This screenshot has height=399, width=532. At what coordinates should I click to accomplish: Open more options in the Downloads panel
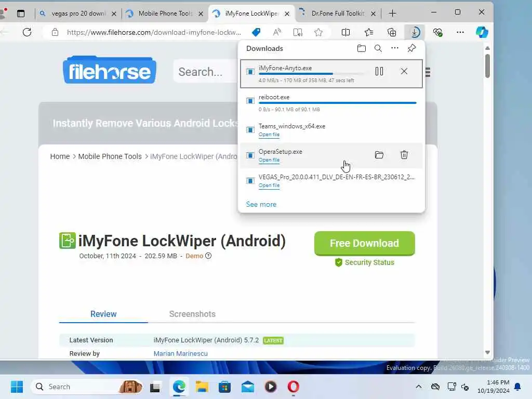coord(395,48)
